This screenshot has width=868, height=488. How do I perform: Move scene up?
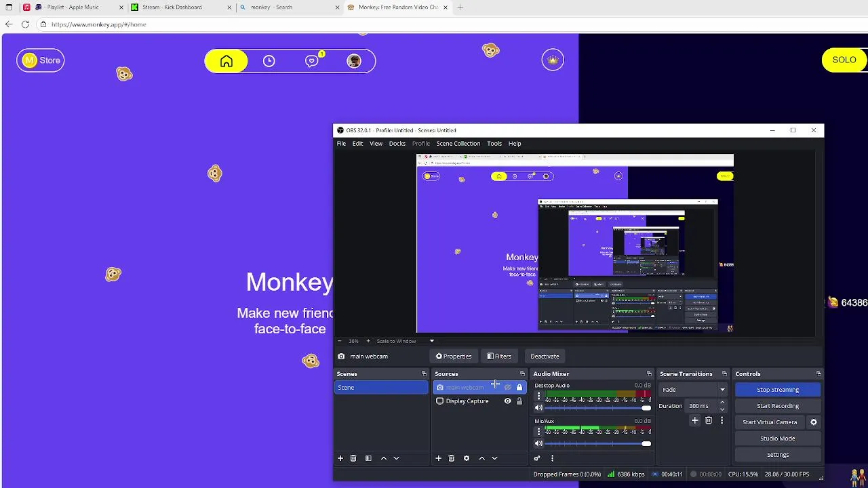pos(384,459)
